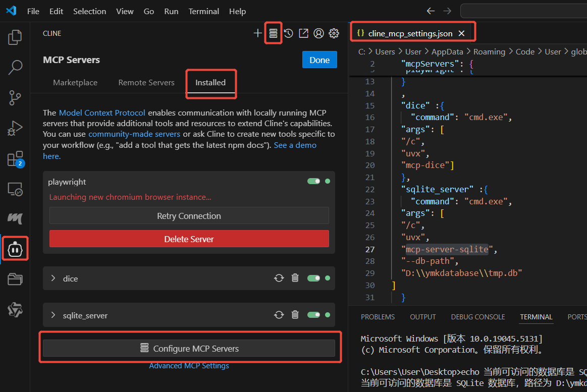
Task: Select the TERMINAL panel tab
Action: click(x=536, y=317)
